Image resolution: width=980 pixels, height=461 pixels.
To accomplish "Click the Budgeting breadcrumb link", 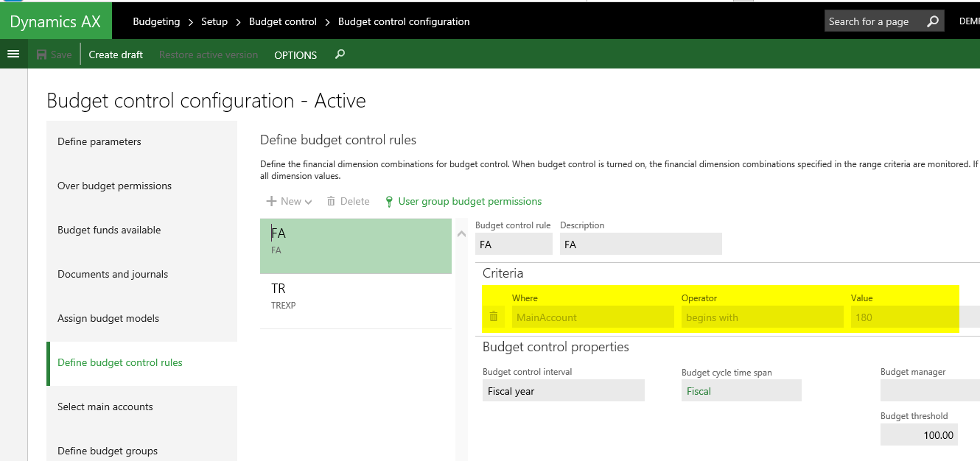I will click(x=156, y=21).
